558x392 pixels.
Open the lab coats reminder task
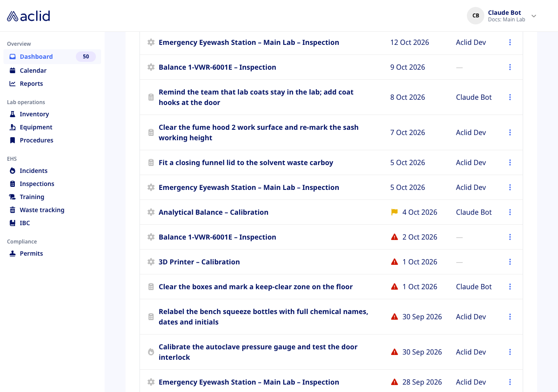pyautogui.click(x=256, y=97)
